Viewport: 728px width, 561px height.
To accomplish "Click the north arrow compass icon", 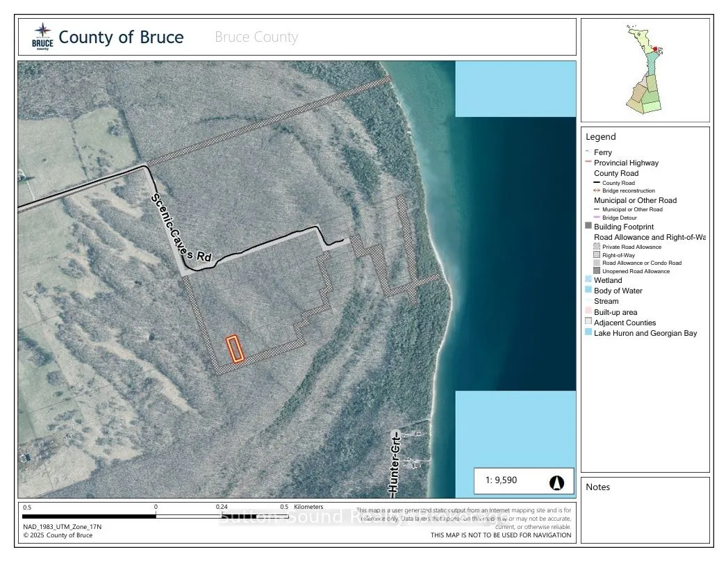I will [558, 480].
